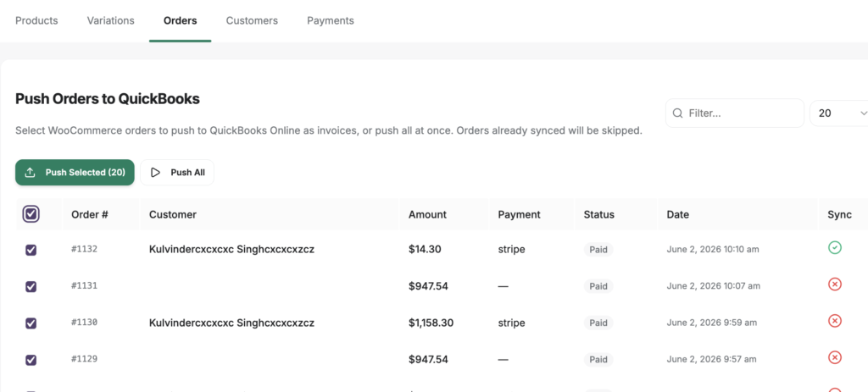Click the date June 2, 2026 10:07 am
Image resolution: width=868 pixels, height=392 pixels.
point(714,286)
